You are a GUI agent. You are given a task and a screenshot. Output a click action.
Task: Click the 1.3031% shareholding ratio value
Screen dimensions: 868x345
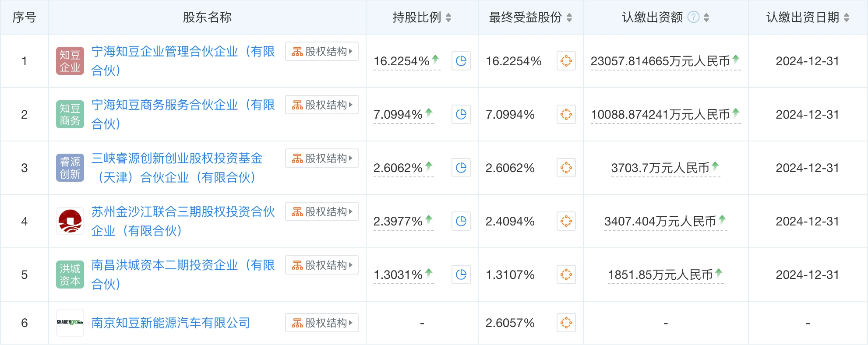point(398,275)
